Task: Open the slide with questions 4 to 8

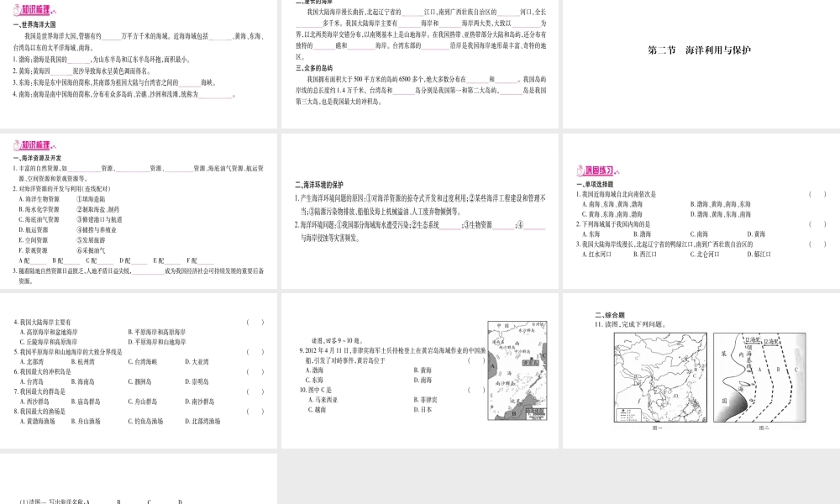Action: 139,370
